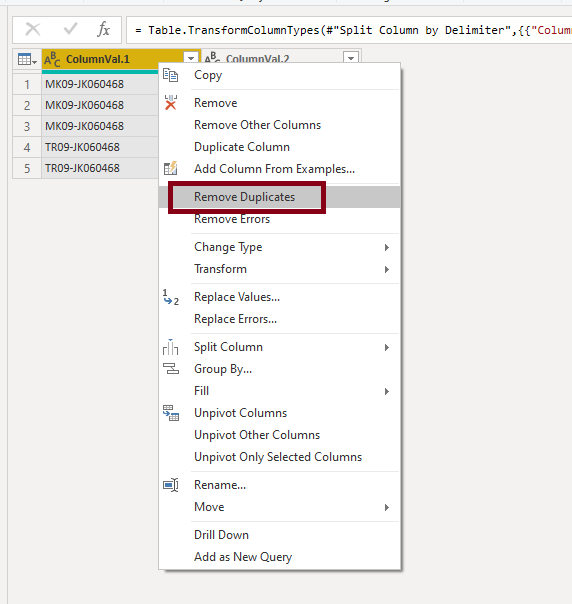Select row number 4 header
Image resolution: width=572 pixels, height=604 pixels.
click(27, 147)
